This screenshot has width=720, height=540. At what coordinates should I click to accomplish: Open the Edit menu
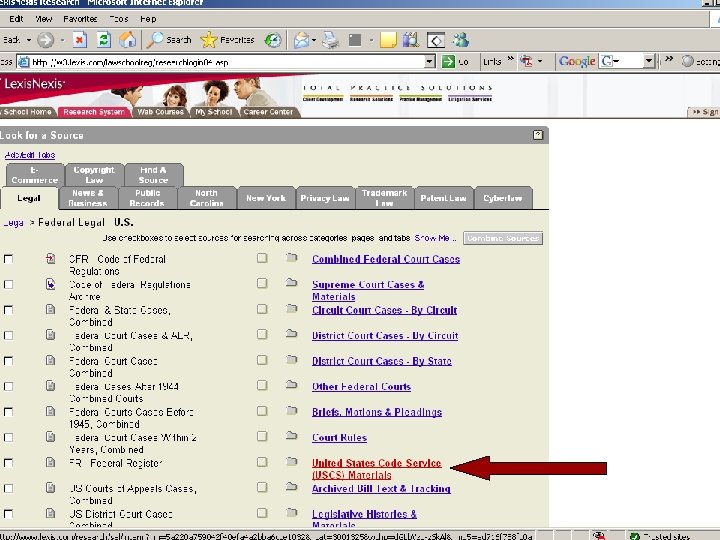point(16,19)
